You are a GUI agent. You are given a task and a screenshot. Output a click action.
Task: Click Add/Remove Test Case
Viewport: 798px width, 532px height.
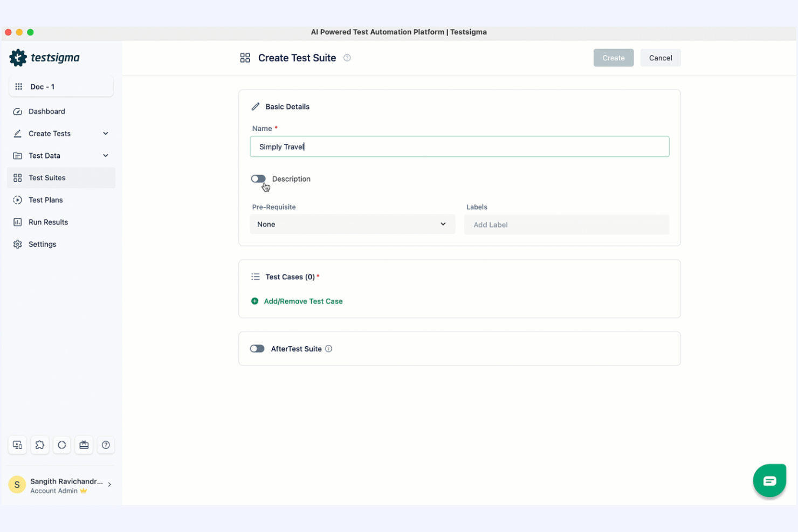302,301
